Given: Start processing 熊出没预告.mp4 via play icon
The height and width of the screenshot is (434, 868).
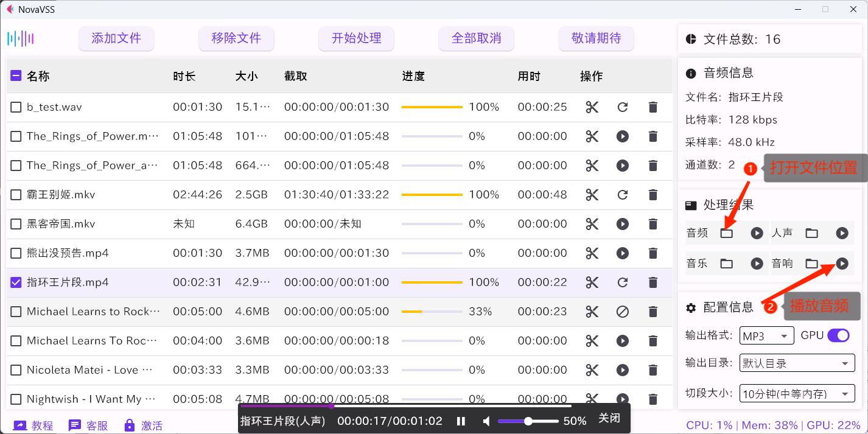Looking at the screenshot, I should tap(622, 253).
